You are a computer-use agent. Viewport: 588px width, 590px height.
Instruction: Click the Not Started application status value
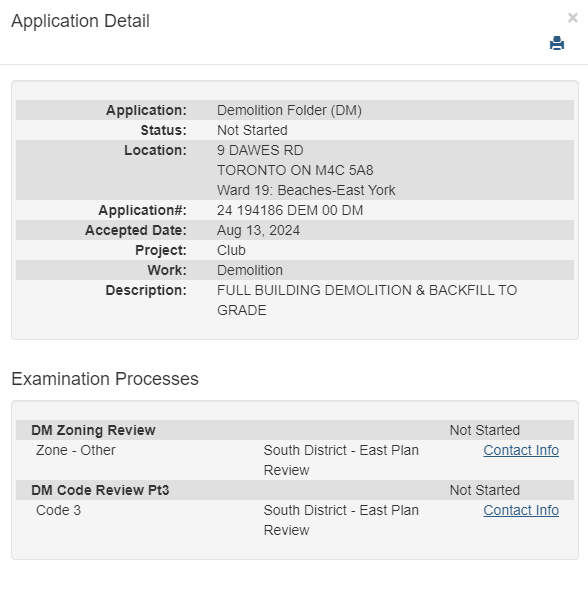click(x=252, y=130)
